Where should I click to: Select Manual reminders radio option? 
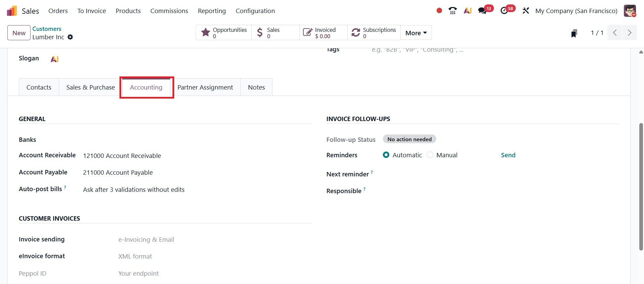click(430, 155)
